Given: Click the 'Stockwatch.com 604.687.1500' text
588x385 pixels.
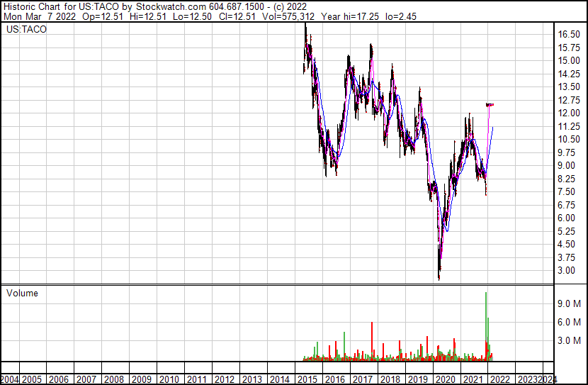Looking at the screenshot, I should (200, 7).
